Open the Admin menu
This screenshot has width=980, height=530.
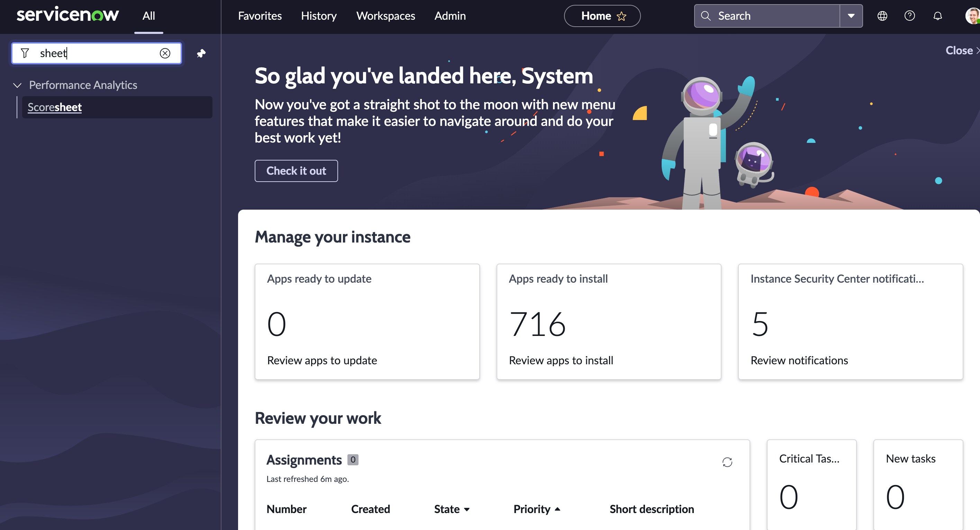click(450, 16)
